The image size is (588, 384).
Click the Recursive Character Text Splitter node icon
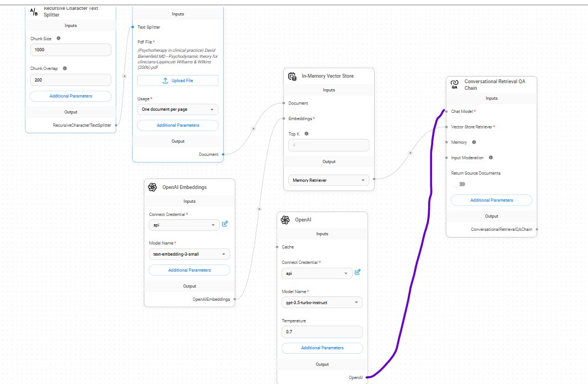(x=34, y=12)
